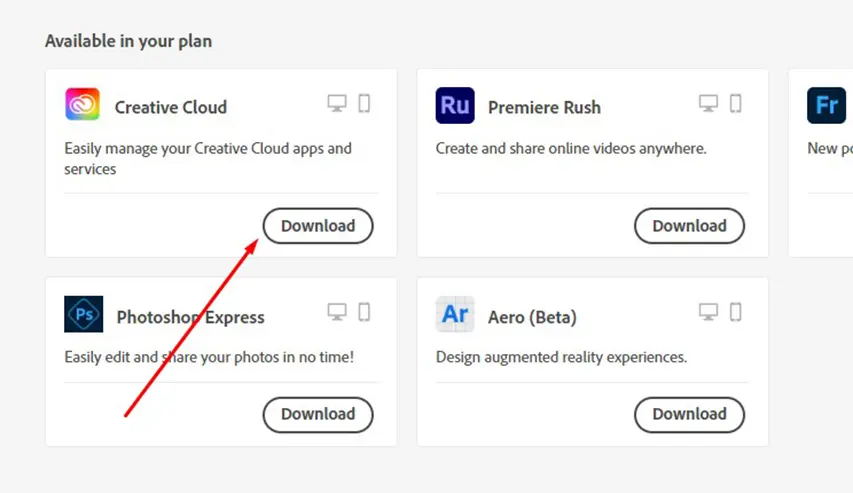853x493 pixels.
Task: Download Photoshop Express
Action: click(318, 415)
